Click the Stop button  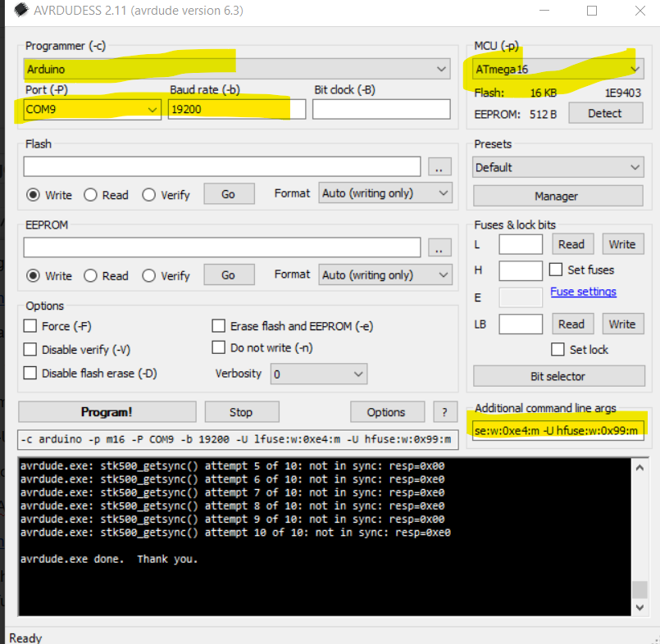(242, 412)
